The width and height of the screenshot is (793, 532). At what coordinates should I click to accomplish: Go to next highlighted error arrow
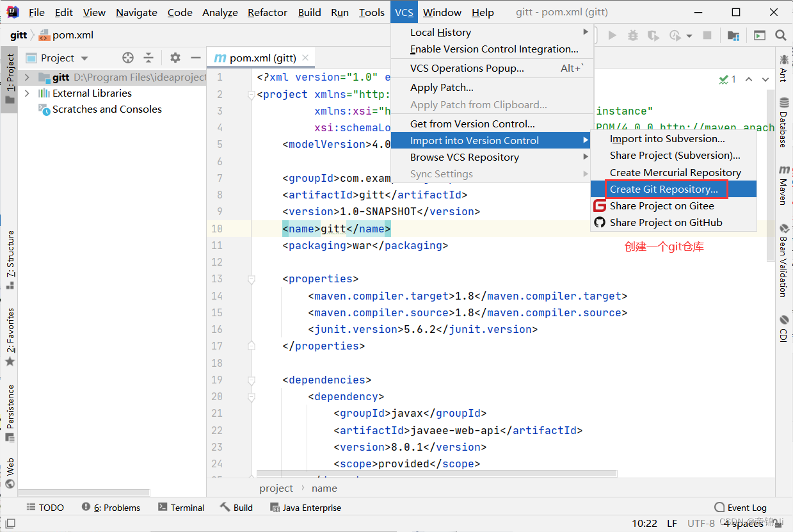point(765,79)
